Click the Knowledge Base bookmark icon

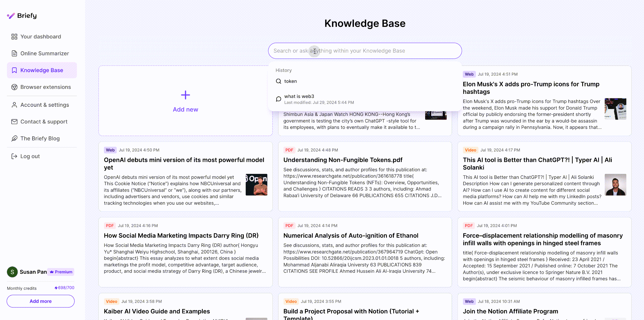14,70
